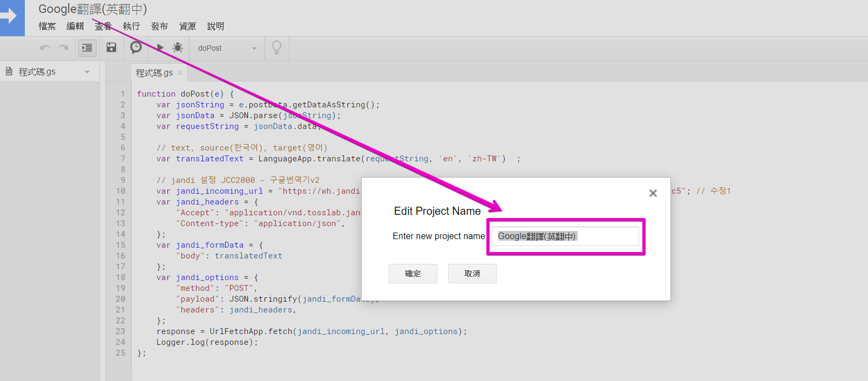
Task: Open the 執行 menu
Action: [131, 26]
